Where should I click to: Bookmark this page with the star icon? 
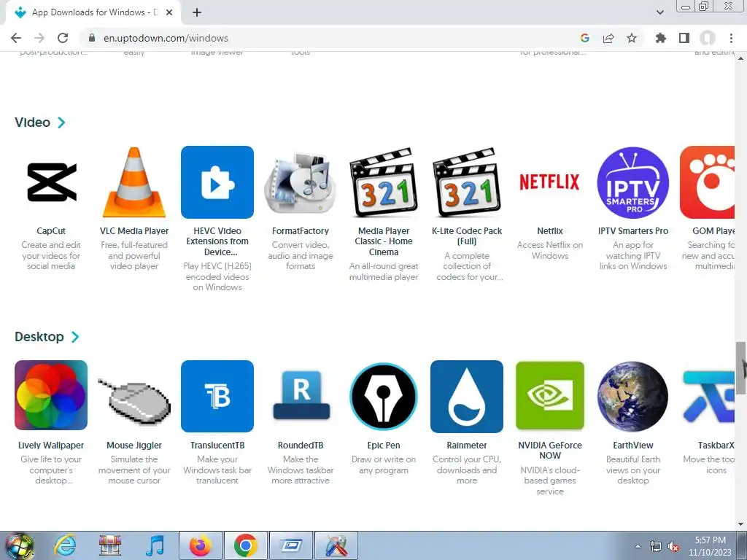[x=632, y=38]
